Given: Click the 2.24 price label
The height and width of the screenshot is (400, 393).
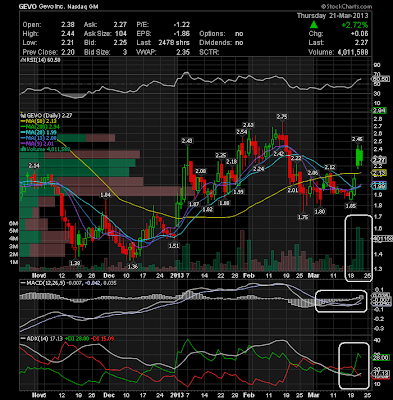Looking at the screenshot, I should 258,169.
